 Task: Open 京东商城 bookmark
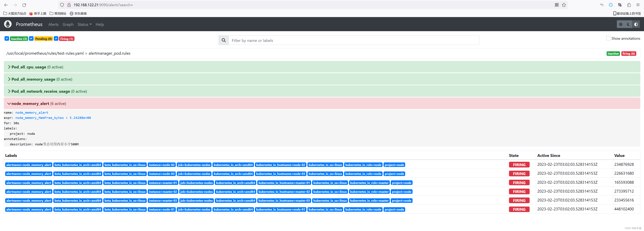click(x=78, y=14)
